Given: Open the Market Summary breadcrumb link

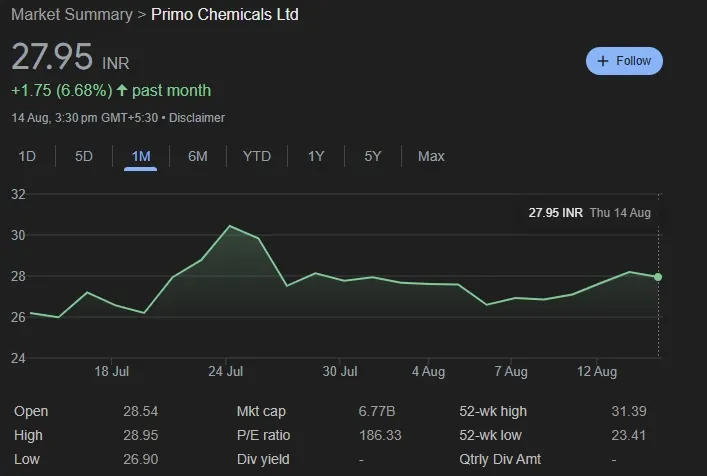Looking at the screenshot, I should pos(71,15).
